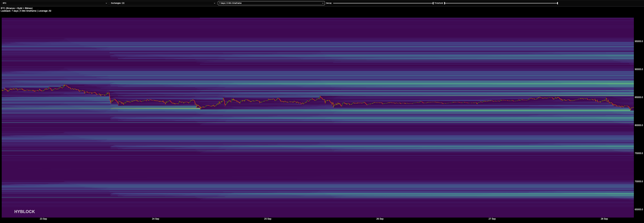Screen dimensions: 644x223
Task: Click the 28 Sep date axis label
Action: [x=604, y=219]
